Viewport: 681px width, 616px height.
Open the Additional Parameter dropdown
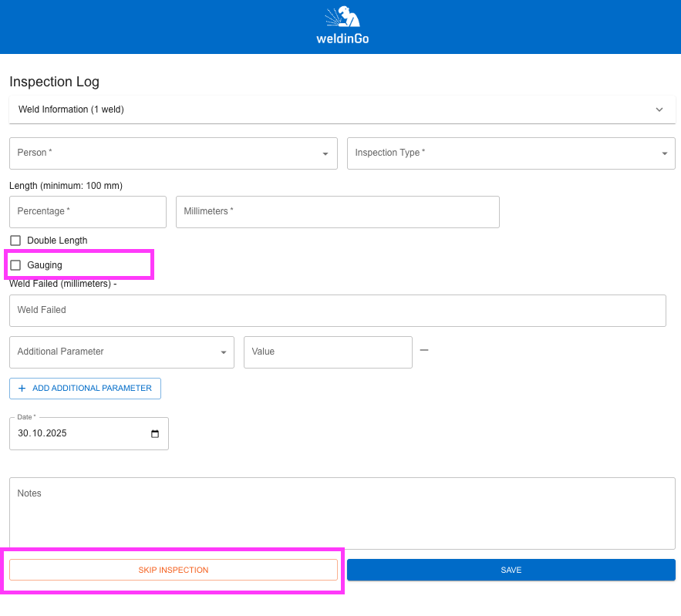(121, 352)
